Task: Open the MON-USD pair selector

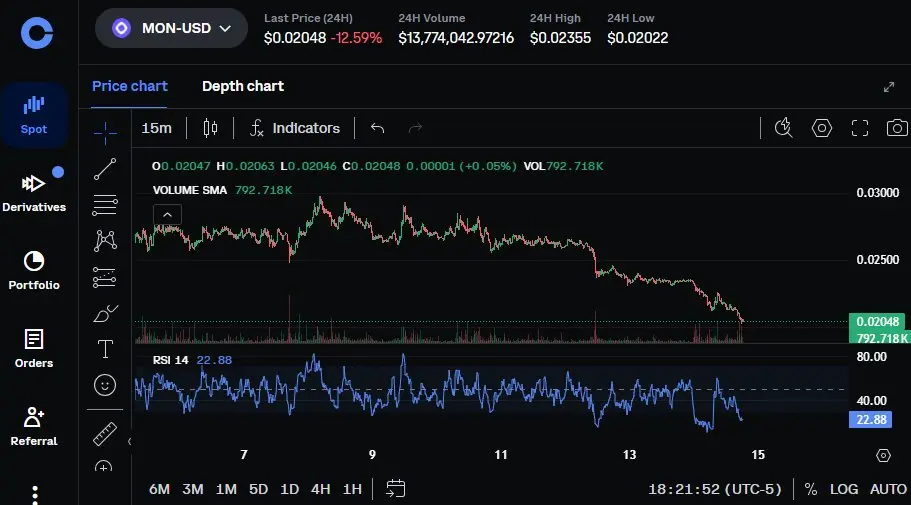Action: click(171, 28)
